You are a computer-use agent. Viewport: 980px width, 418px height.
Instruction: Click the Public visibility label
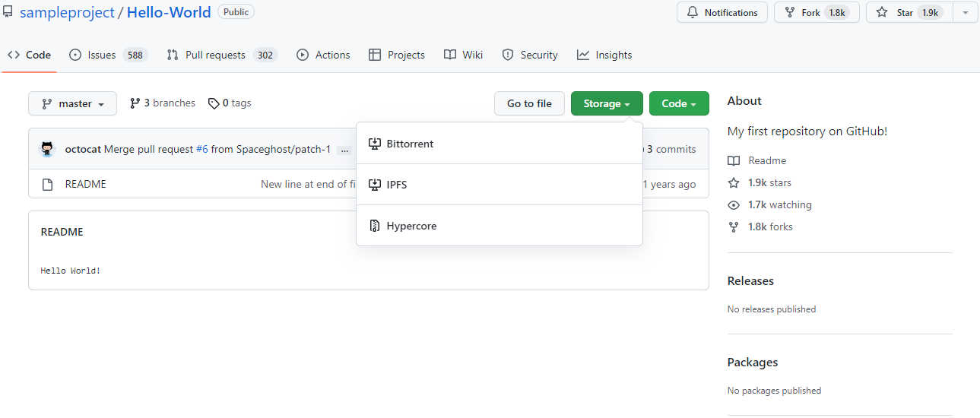click(x=236, y=12)
